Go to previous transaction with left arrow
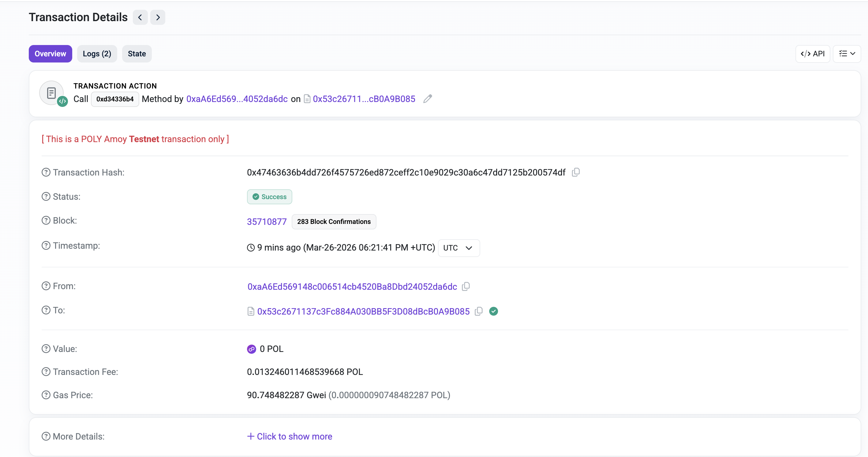 pyautogui.click(x=140, y=17)
